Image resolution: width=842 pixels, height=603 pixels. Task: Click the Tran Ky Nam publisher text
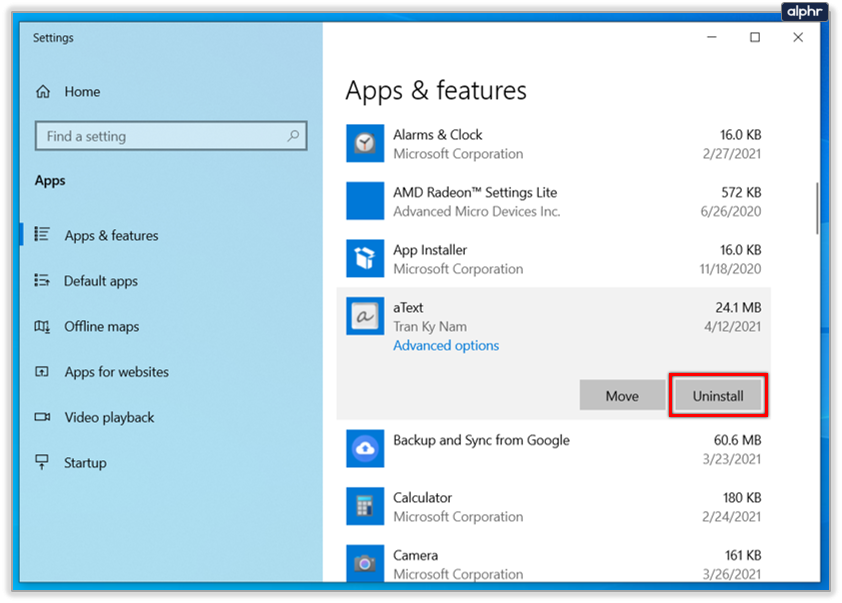coord(430,326)
